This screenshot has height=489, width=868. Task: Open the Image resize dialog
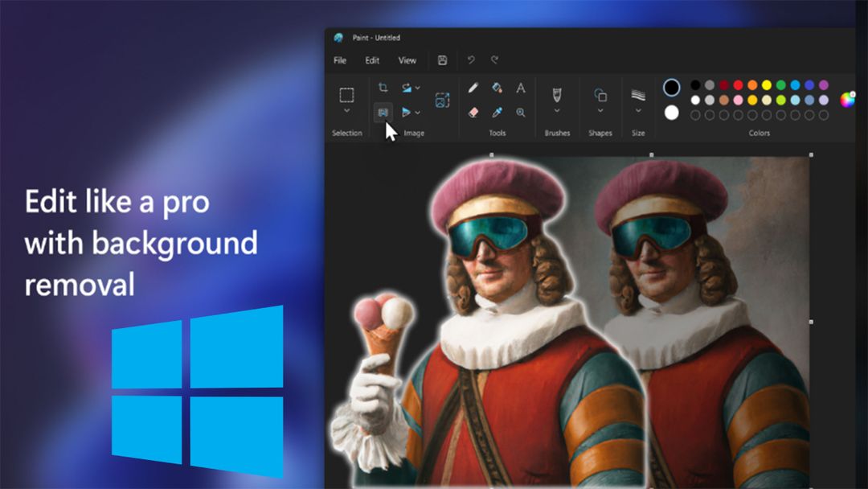(440, 98)
